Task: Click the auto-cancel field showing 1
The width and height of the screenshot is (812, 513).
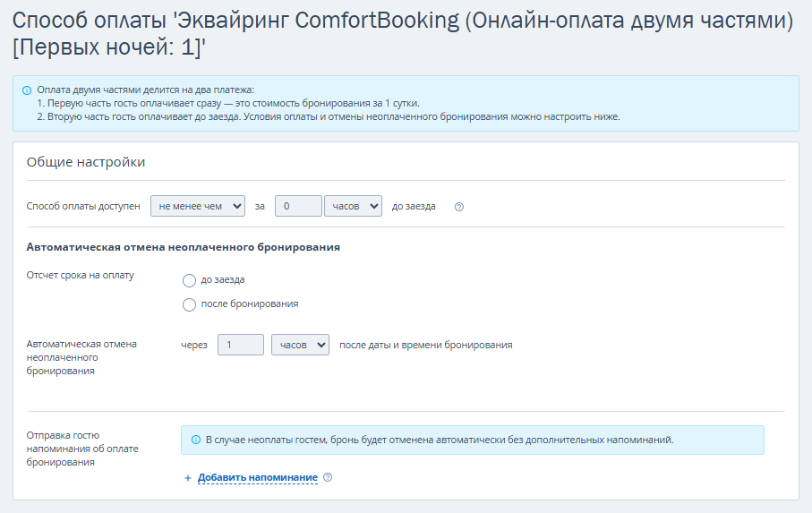Action: tap(241, 345)
